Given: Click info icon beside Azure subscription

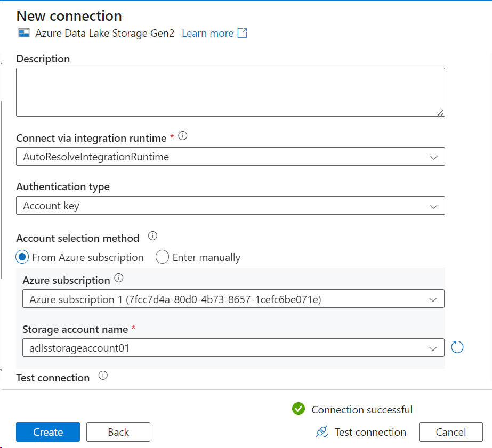Looking at the screenshot, I should click(x=118, y=278).
